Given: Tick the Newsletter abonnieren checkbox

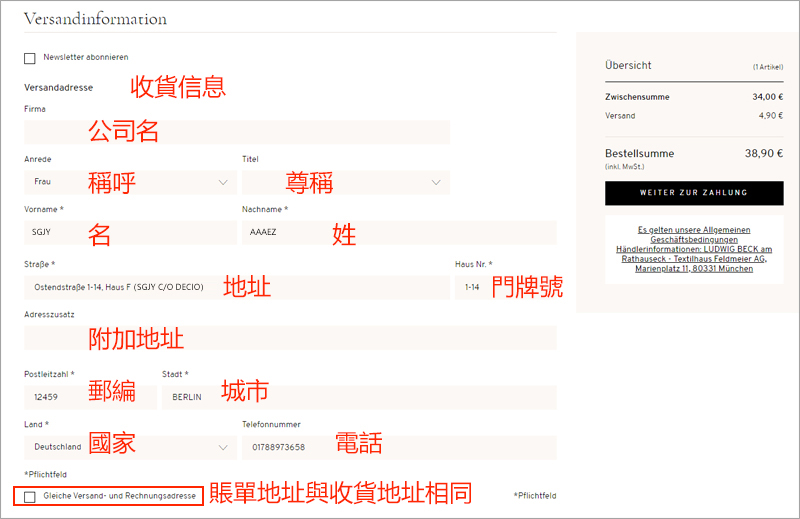Looking at the screenshot, I should point(30,58).
